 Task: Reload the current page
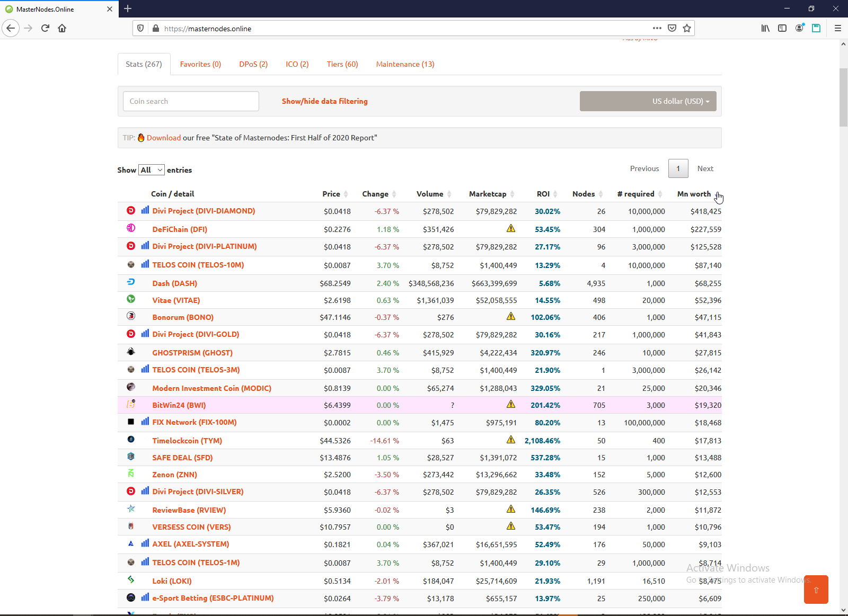pos(45,28)
